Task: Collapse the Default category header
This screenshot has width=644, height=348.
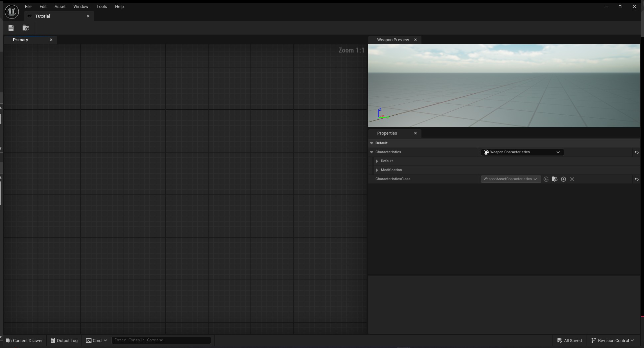Action: point(372,143)
